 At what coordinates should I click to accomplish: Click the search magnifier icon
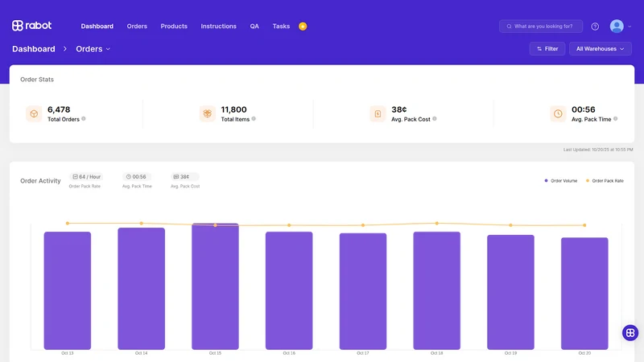tap(509, 27)
